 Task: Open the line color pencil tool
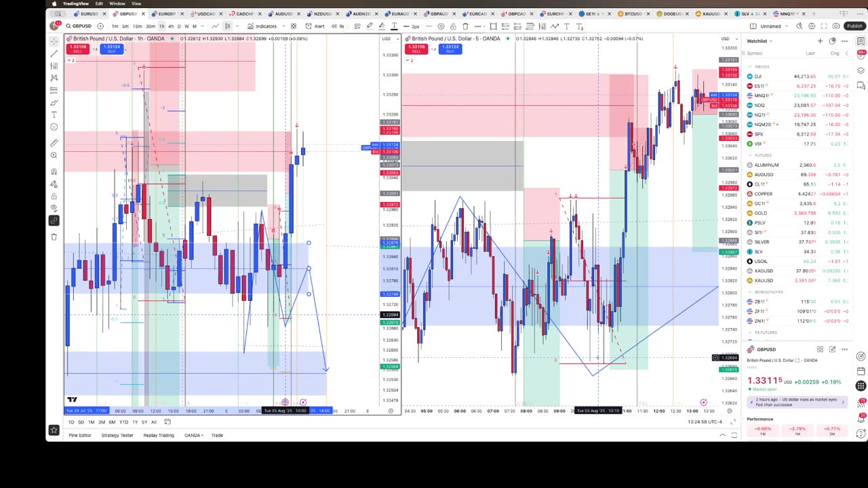[x=370, y=26]
